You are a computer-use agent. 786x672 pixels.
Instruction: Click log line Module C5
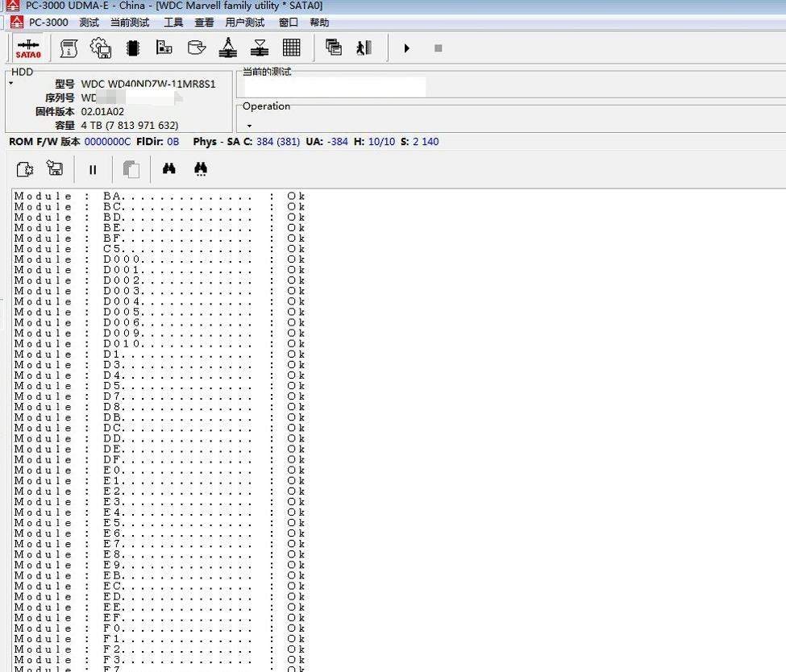[160, 248]
